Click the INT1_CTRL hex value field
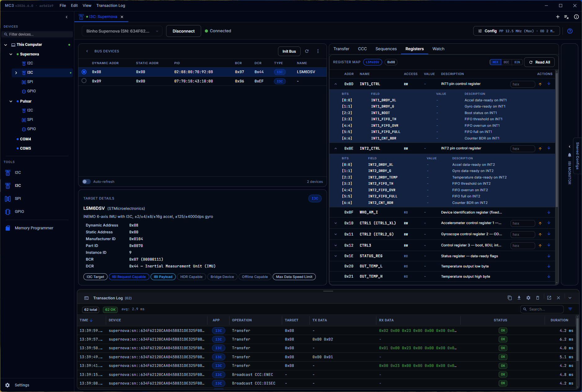The image size is (582, 392). tap(522, 84)
